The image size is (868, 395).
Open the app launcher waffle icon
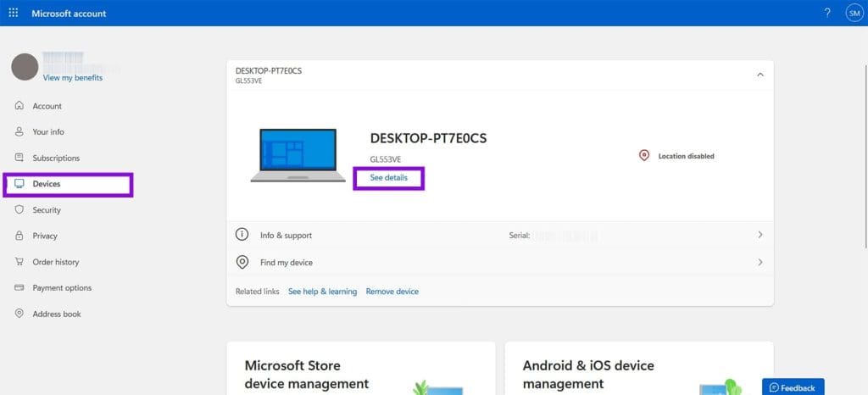(x=14, y=13)
